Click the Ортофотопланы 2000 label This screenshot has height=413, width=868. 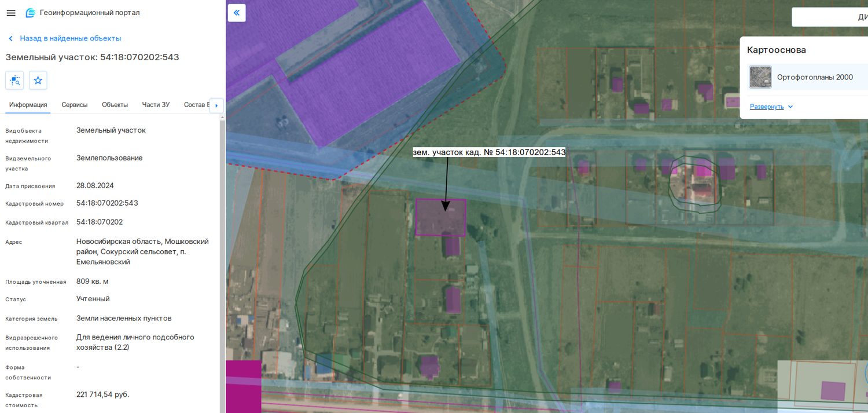815,77
